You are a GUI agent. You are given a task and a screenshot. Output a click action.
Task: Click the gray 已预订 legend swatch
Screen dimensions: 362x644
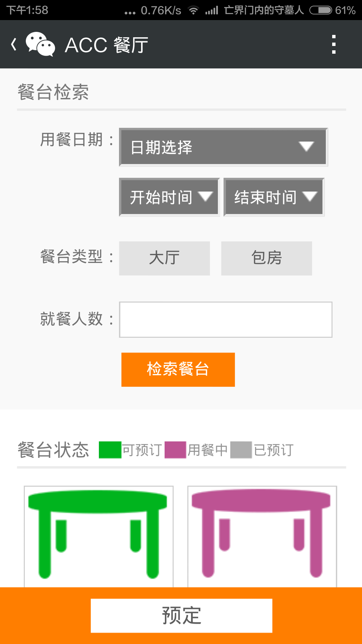(x=241, y=450)
